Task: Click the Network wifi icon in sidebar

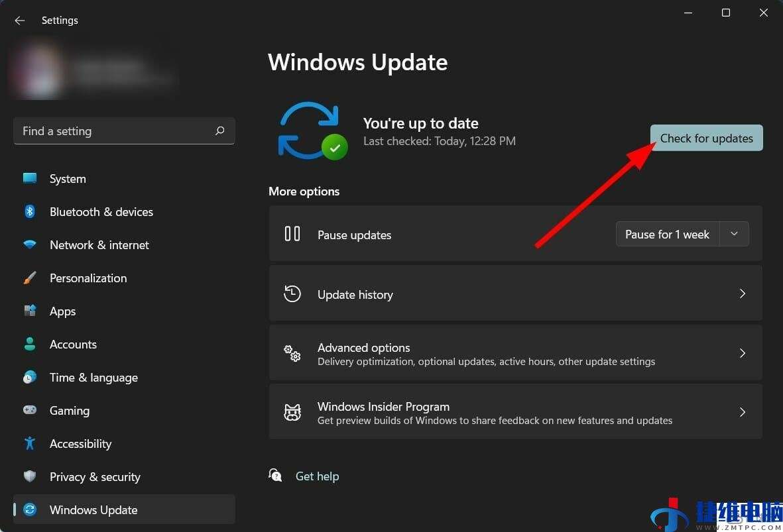Action: (x=30, y=244)
